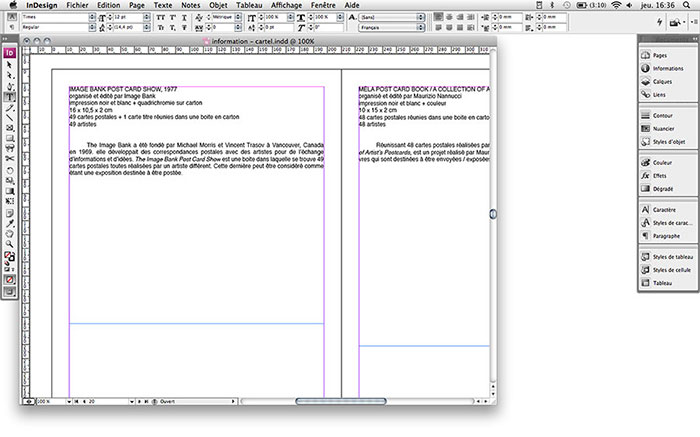
Task: Open the Paragraphe panel
Action: click(666, 236)
